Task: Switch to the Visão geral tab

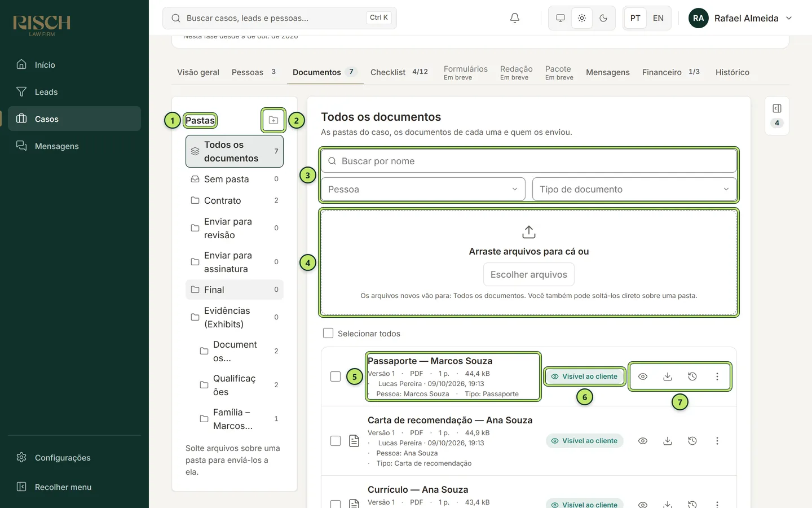Action: click(198, 72)
